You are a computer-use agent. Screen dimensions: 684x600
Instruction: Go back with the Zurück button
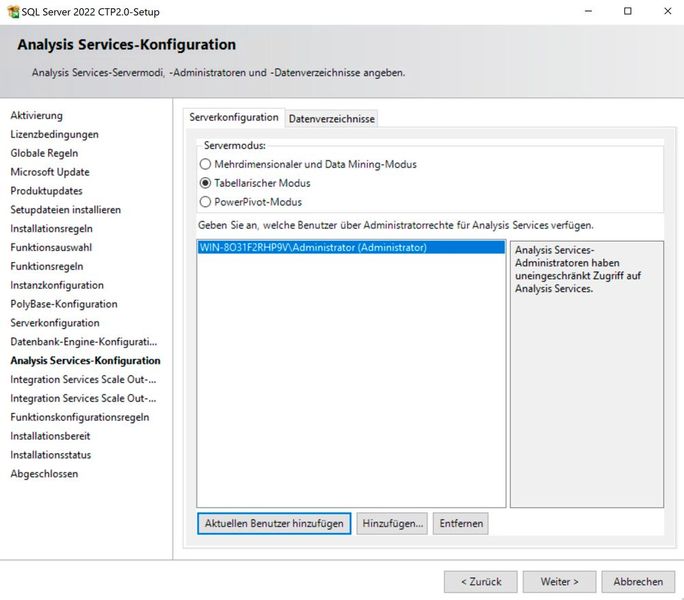point(481,582)
